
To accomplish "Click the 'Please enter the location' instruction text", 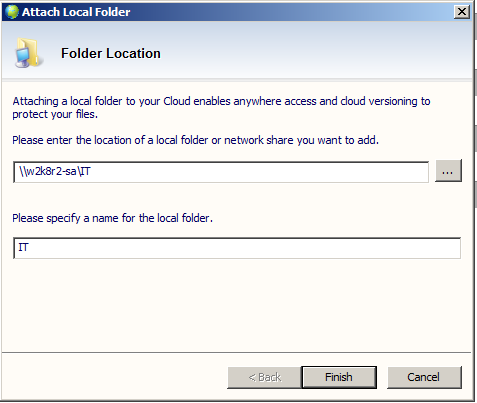I will coord(195,140).
